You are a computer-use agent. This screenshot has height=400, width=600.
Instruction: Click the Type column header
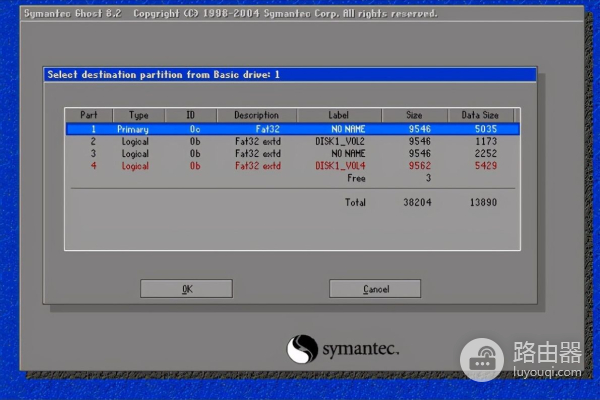(138, 116)
